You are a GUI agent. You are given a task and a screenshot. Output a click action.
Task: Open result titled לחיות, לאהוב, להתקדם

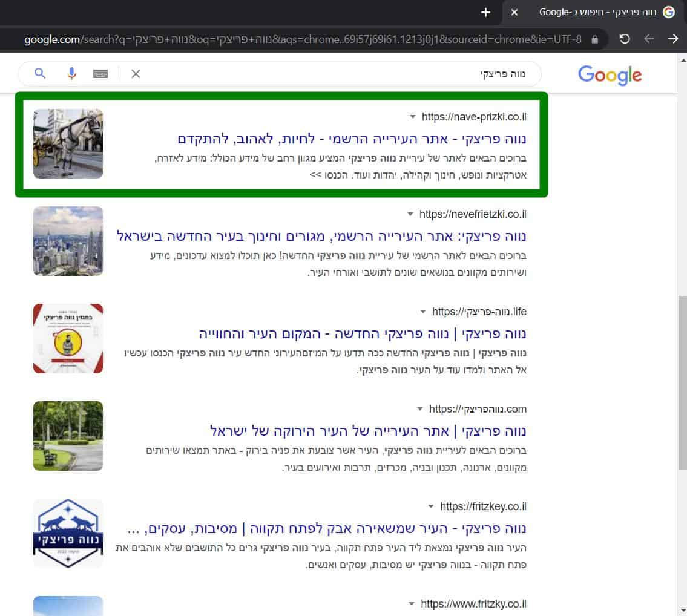(x=352, y=139)
